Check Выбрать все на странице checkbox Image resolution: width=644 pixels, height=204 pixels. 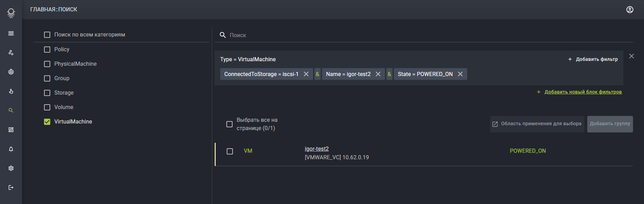pos(229,124)
